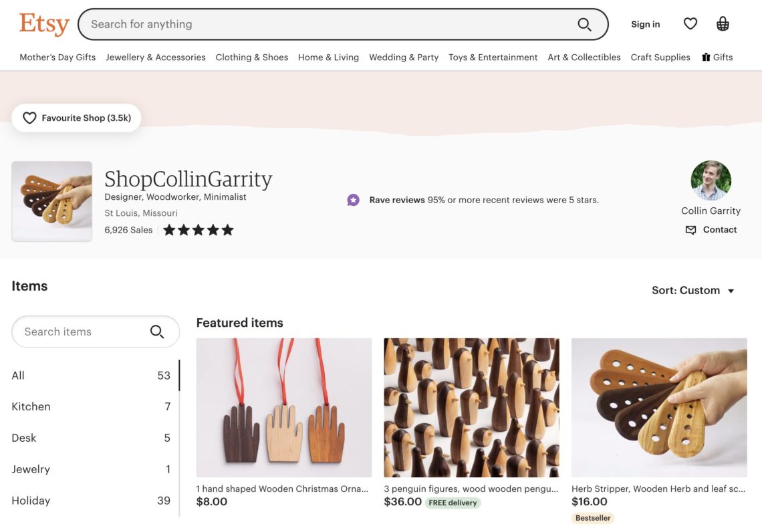Select the Kitchen category filter
The height and width of the screenshot is (532, 762).
31,406
